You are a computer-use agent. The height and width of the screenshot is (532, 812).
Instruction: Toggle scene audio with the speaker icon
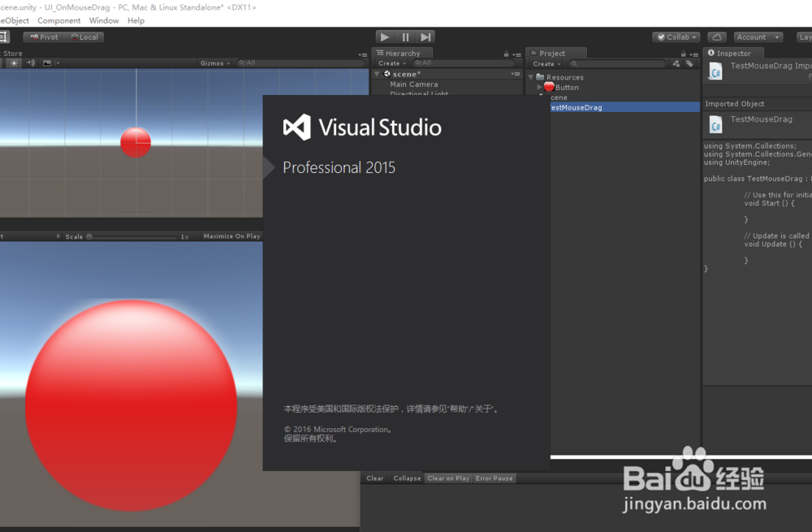point(31,63)
